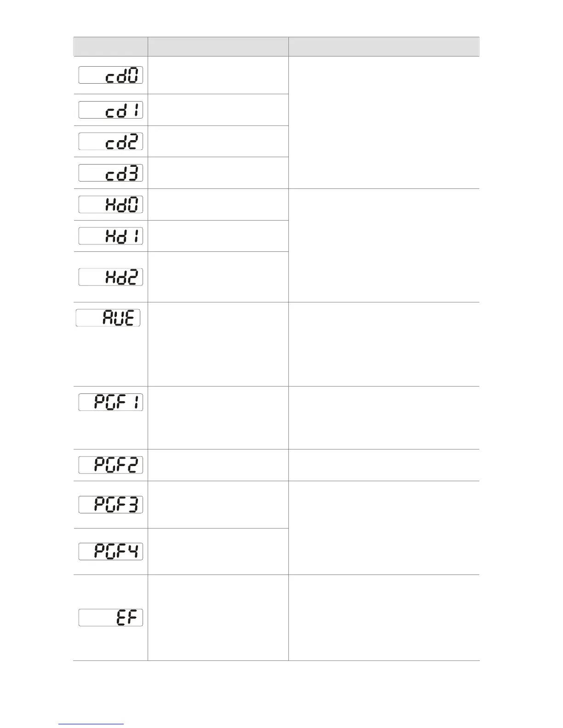Screen dimensions: 563x728
Task: Click the middle gray table header cell
Action: click(x=218, y=46)
